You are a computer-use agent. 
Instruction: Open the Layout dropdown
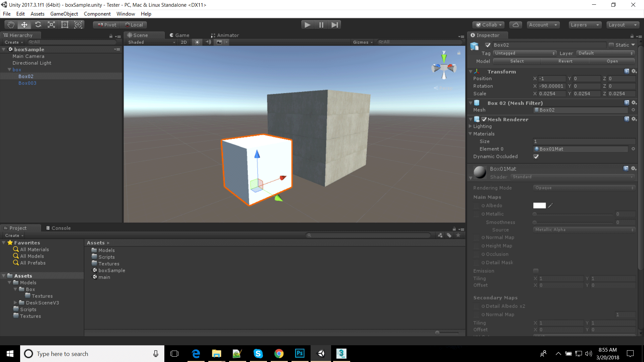(623, 25)
